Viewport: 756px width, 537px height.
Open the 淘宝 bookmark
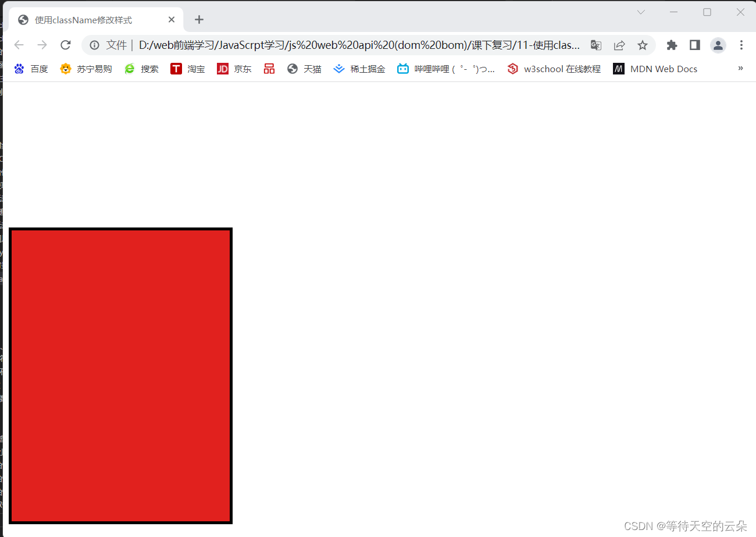[x=188, y=69]
